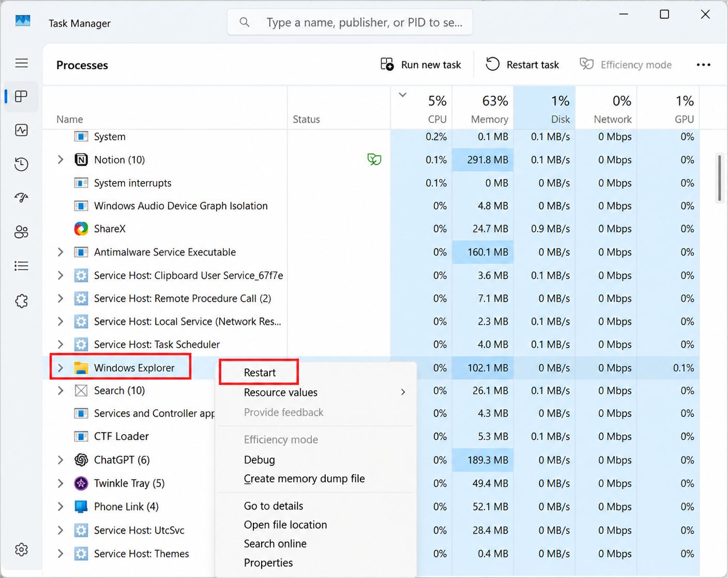Image resolution: width=728 pixels, height=578 pixels.
Task: Open the App history sidebar icon
Action: coord(22,164)
